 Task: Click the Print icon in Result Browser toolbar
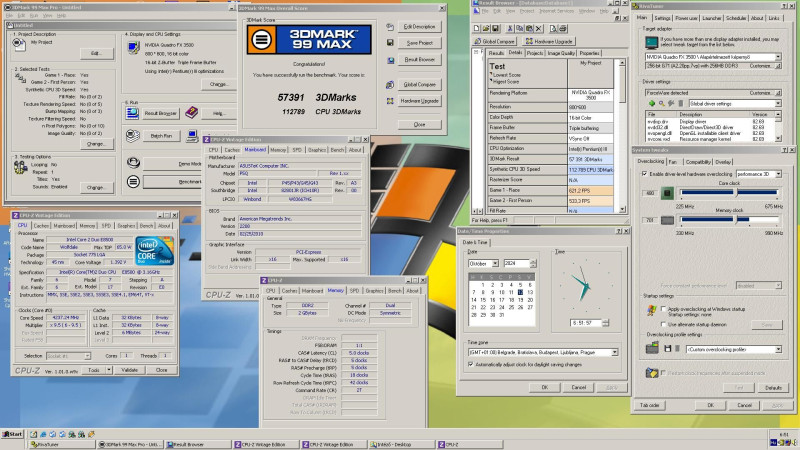[x=563, y=29]
